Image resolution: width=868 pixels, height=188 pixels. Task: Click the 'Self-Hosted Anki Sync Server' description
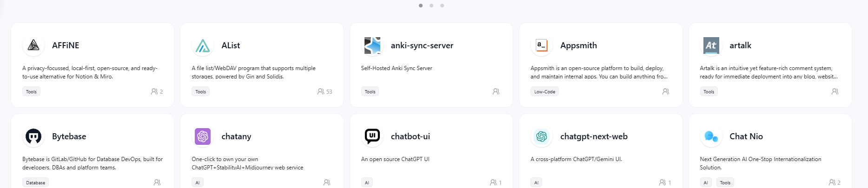coord(397,68)
